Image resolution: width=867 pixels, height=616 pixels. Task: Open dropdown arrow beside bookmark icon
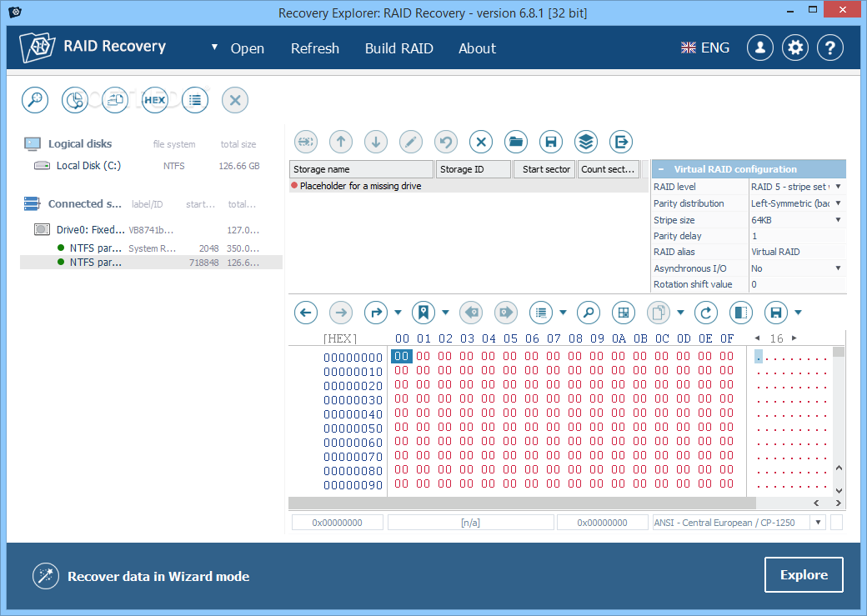click(446, 313)
